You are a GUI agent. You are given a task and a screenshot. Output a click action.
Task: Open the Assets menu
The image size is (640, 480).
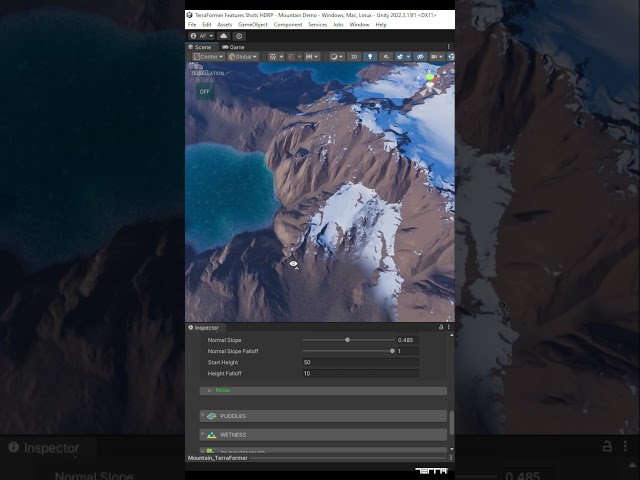224,24
